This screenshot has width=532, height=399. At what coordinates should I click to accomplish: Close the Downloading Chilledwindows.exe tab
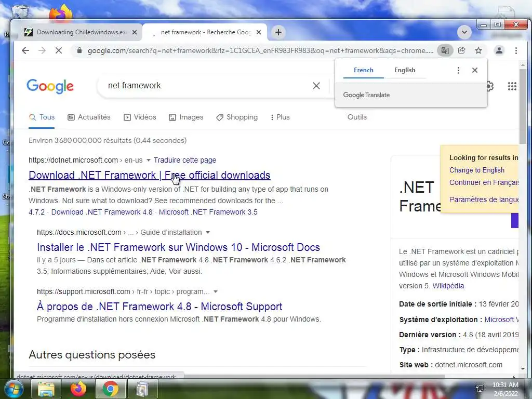coord(135,32)
